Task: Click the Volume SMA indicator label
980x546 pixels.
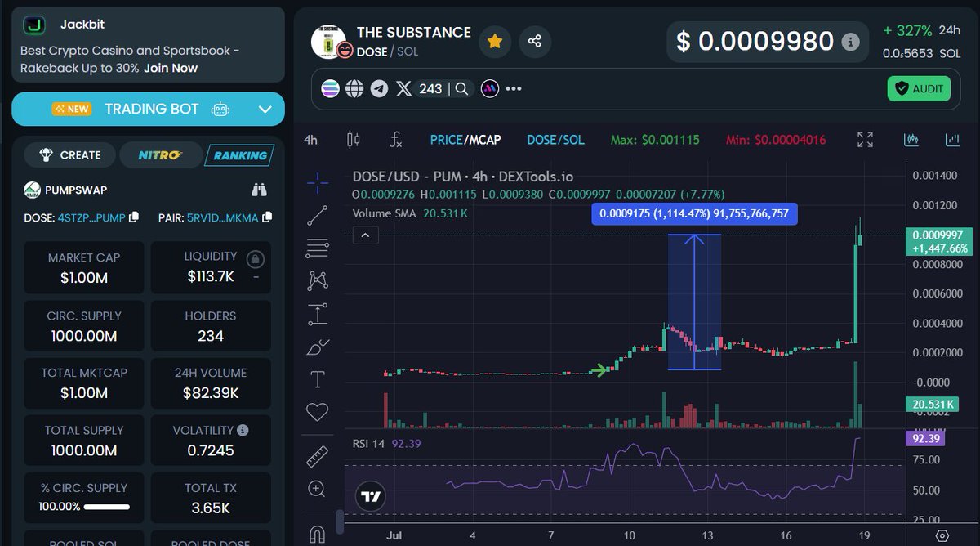Action: 385,213
